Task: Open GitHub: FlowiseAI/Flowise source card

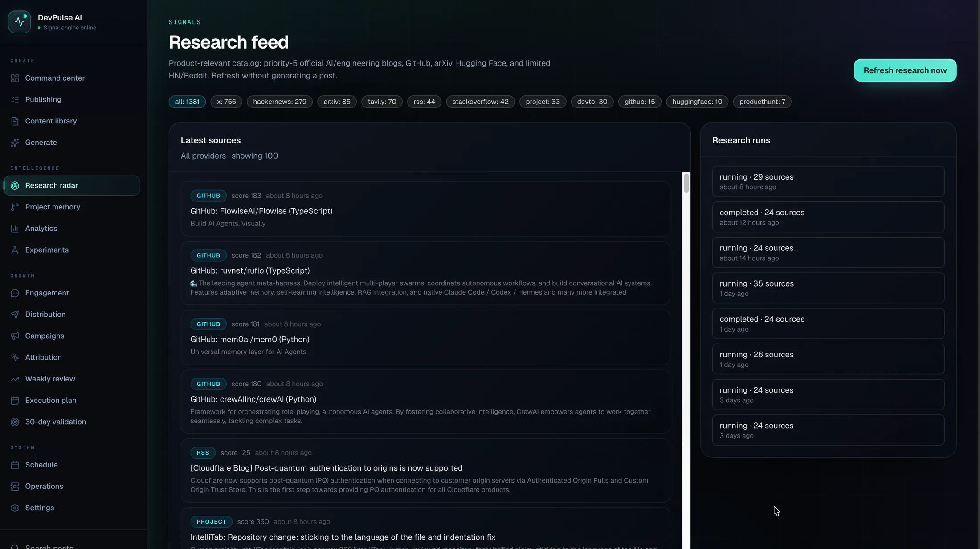Action: tap(425, 209)
